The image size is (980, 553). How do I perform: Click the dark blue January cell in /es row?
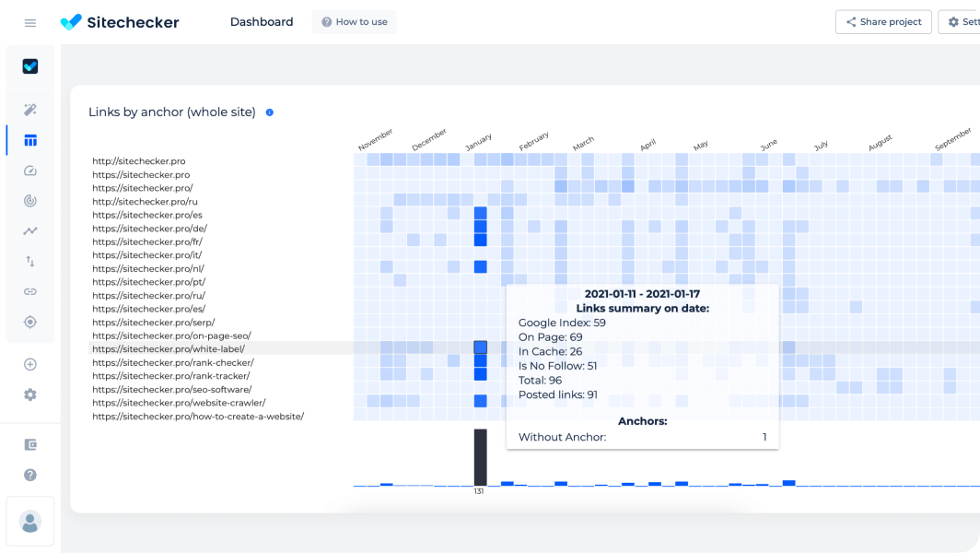tap(480, 213)
